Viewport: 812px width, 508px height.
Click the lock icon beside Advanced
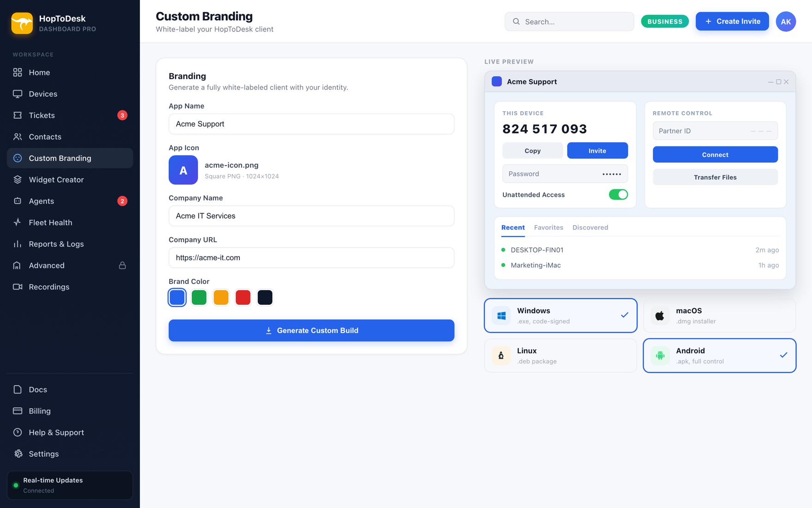click(122, 266)
